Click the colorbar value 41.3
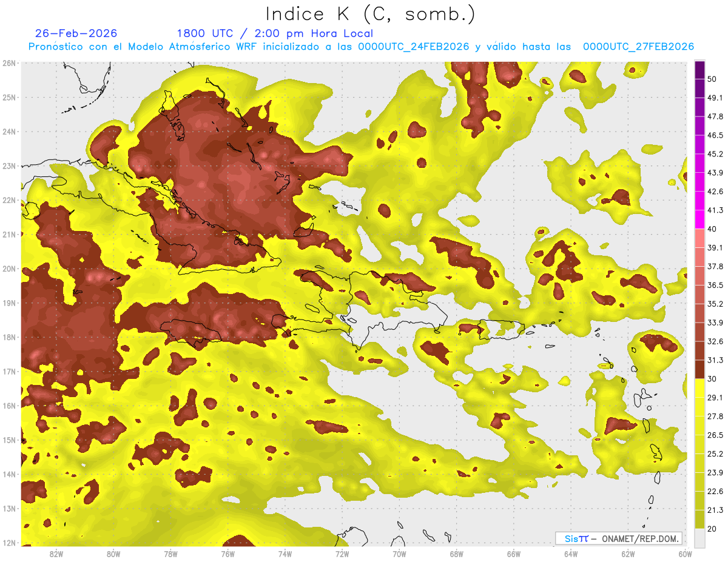Screen dimensions: 728x562 click(715, 210)
